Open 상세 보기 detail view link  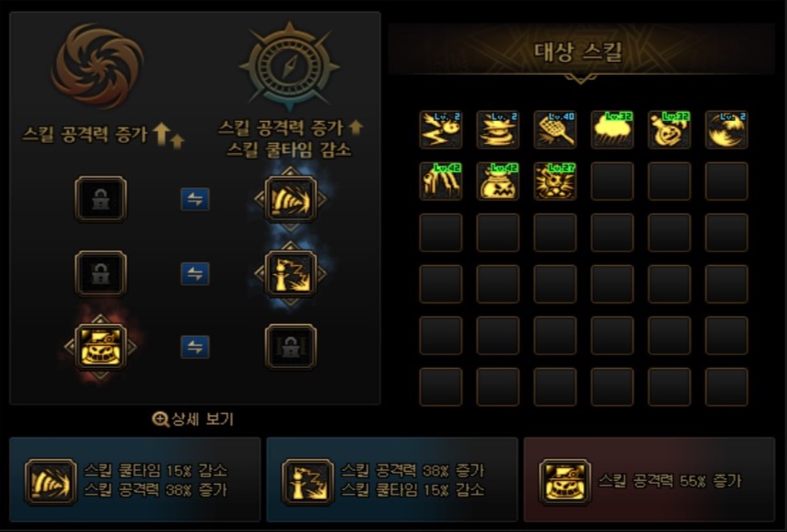click(203, 419)
